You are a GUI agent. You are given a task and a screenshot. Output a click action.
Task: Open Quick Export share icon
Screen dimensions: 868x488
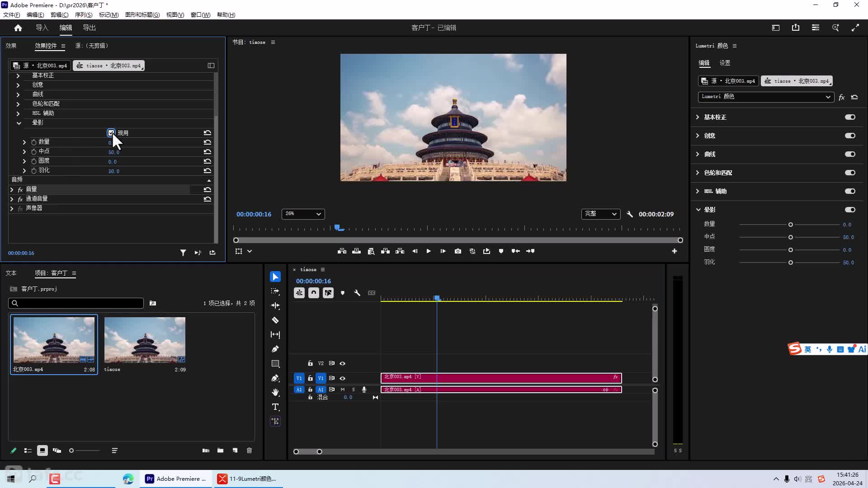[796, 28]
